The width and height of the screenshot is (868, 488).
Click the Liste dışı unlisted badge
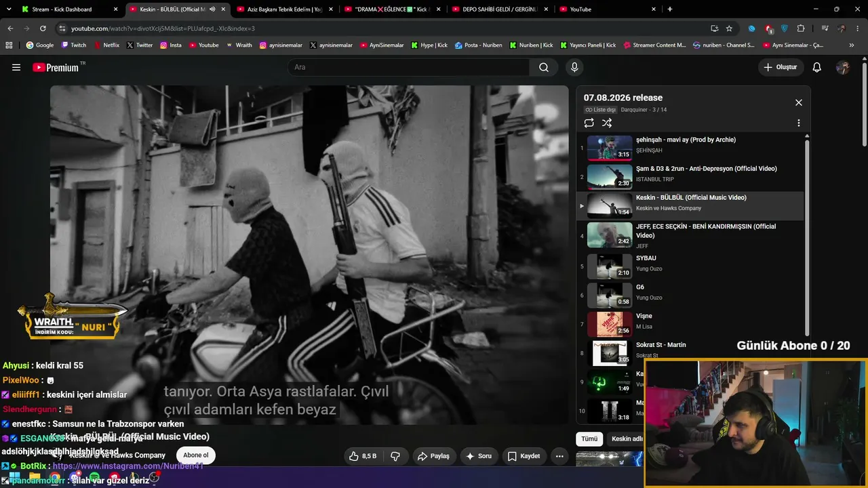[601, 110]
